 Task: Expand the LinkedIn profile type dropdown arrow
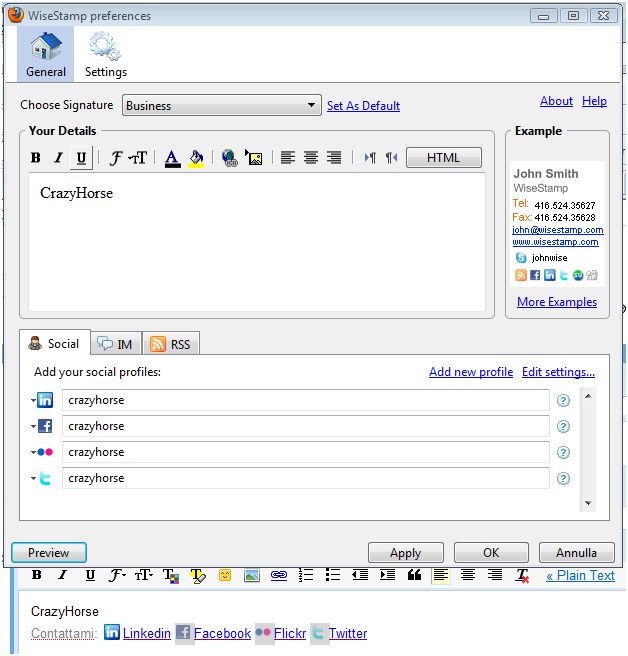click(x=33, y=401)
